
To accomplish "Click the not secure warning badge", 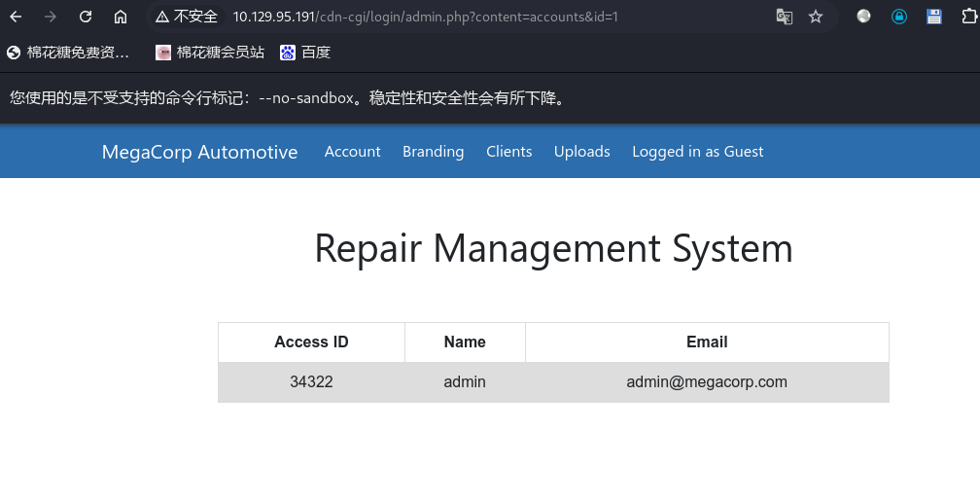I will 187,17.
